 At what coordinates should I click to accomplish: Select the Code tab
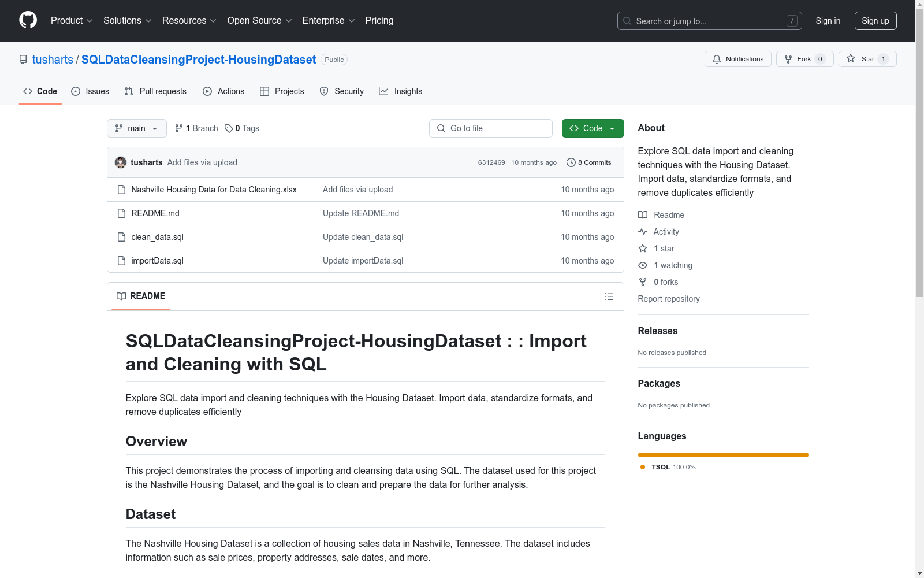point(40,91)
